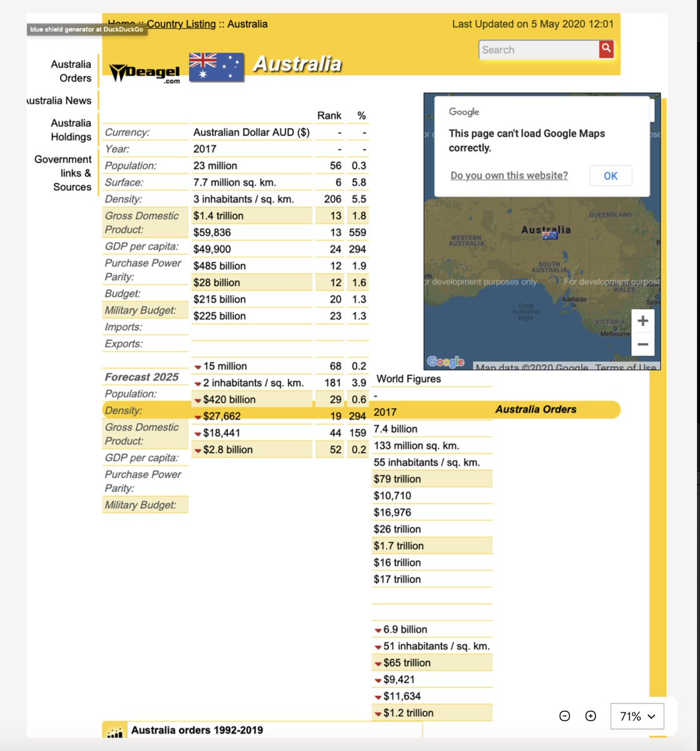
Task: Click the small Australia flag marker on map
Action: 550,236
